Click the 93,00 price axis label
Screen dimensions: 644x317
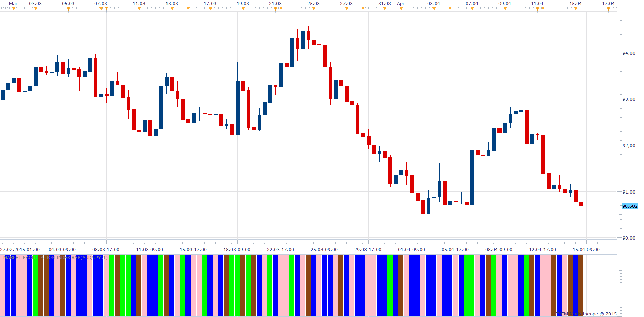629,99
